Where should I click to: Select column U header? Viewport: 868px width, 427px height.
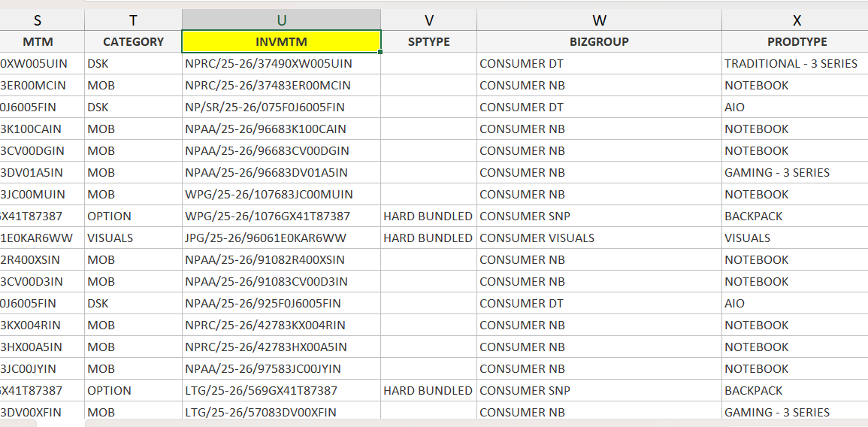[x=281, y=20]
